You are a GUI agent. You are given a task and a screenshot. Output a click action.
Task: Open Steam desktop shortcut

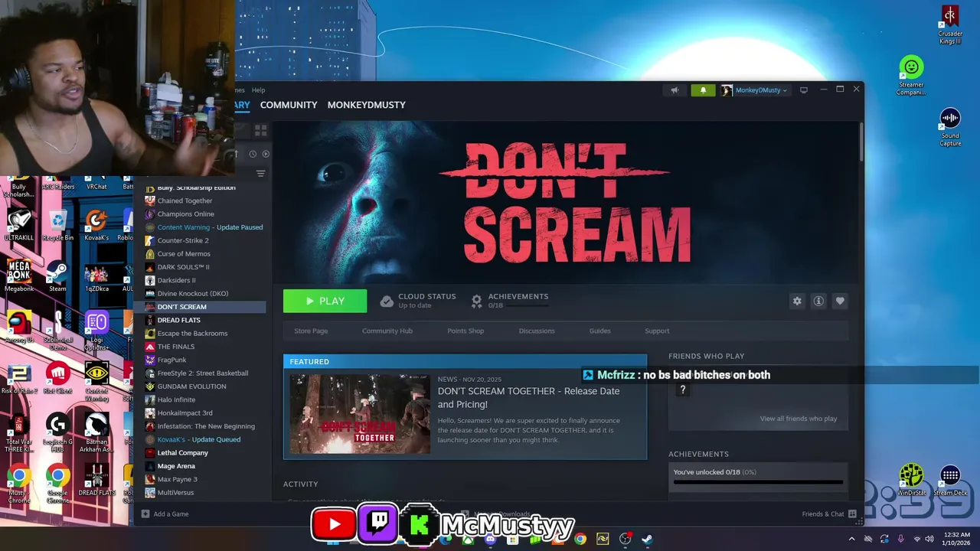pos(58,276)
